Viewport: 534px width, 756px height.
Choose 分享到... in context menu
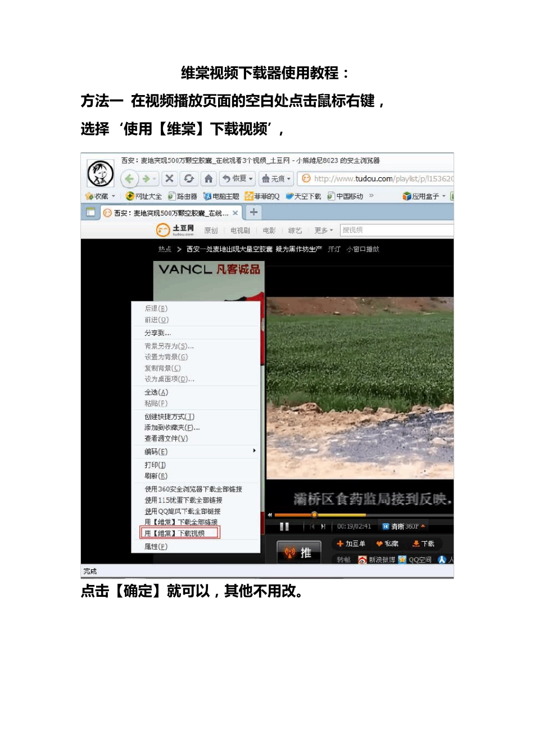tap(196, 333)
